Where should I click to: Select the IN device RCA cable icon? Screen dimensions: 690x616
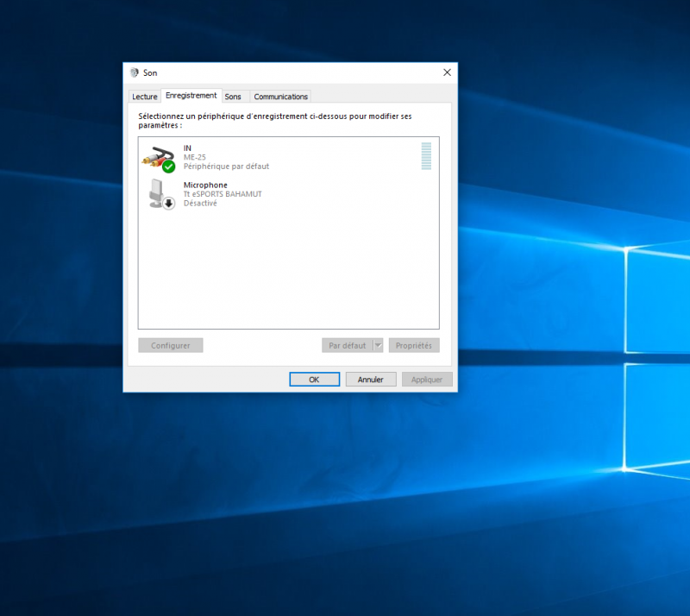coord(154,157)
